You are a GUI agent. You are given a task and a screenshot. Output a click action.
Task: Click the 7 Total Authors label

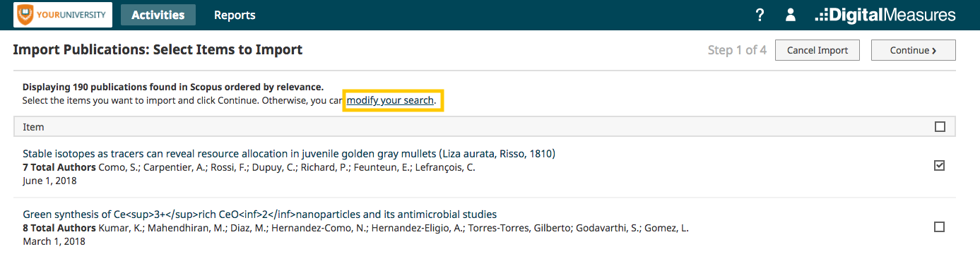(59, 167)
